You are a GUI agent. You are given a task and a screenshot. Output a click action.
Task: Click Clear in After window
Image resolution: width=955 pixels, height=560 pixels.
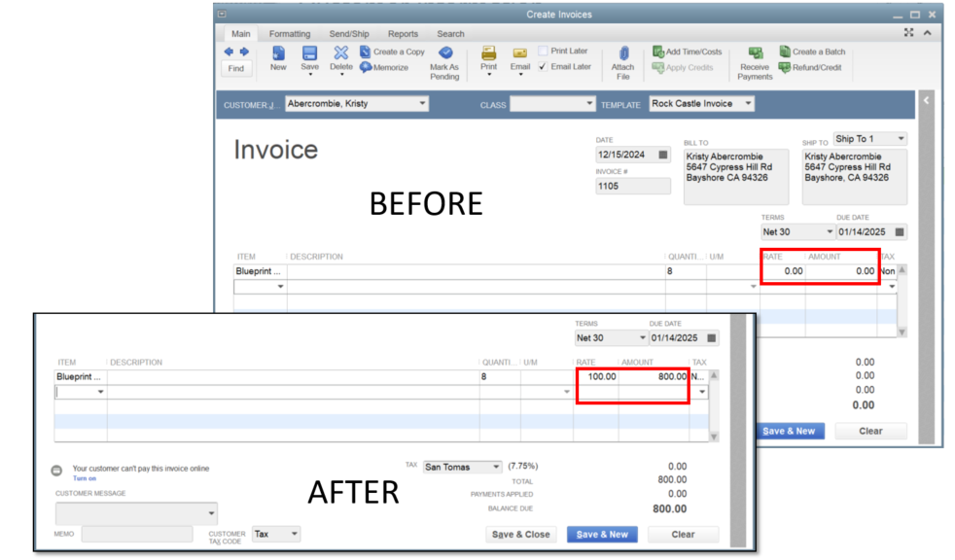click(683, 535)
